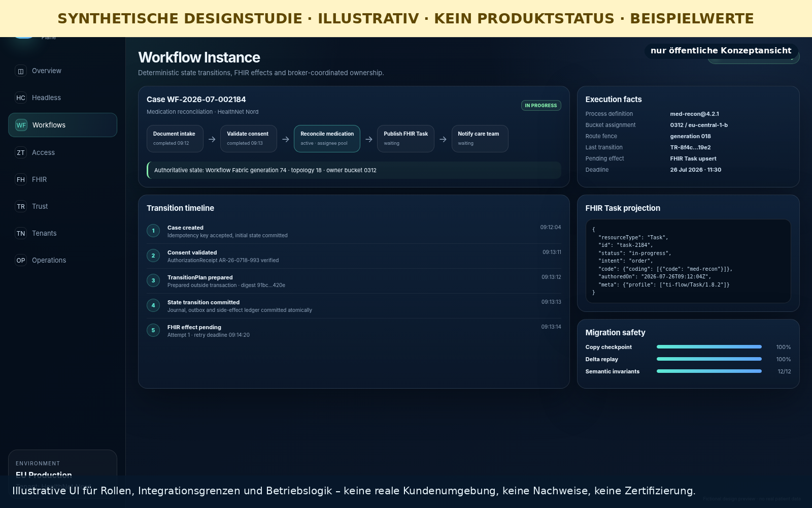Click the process definition value med-recon@4.2.1
The height and width of the screenshot is (508, 812).
tap(694, 114)
